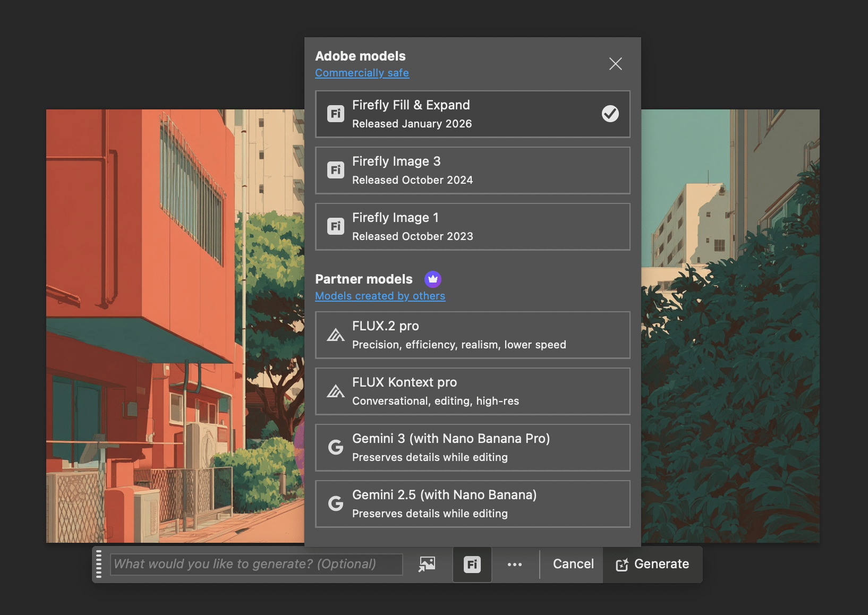Toggle the Firefly model selector button

click(472, 564)
